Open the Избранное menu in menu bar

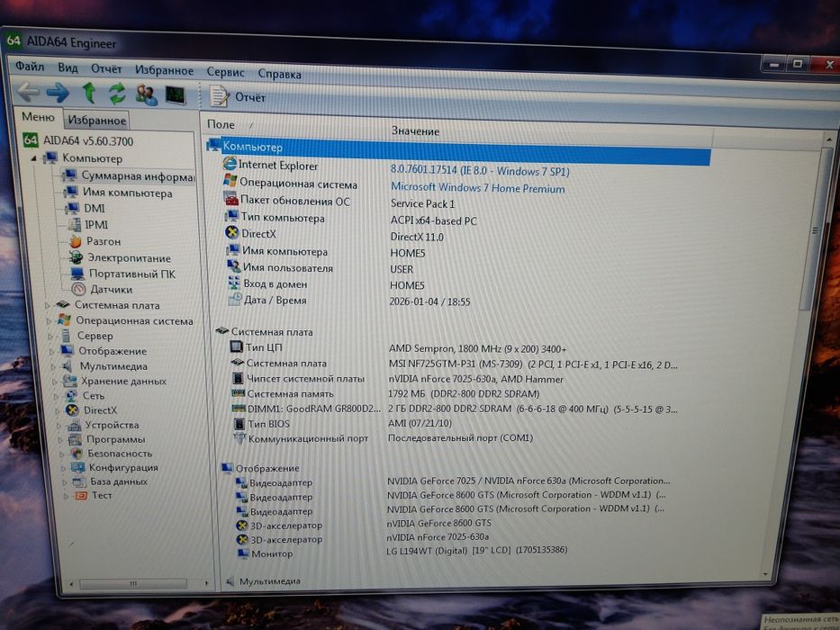pyautogui.click(x=164, y=70)
